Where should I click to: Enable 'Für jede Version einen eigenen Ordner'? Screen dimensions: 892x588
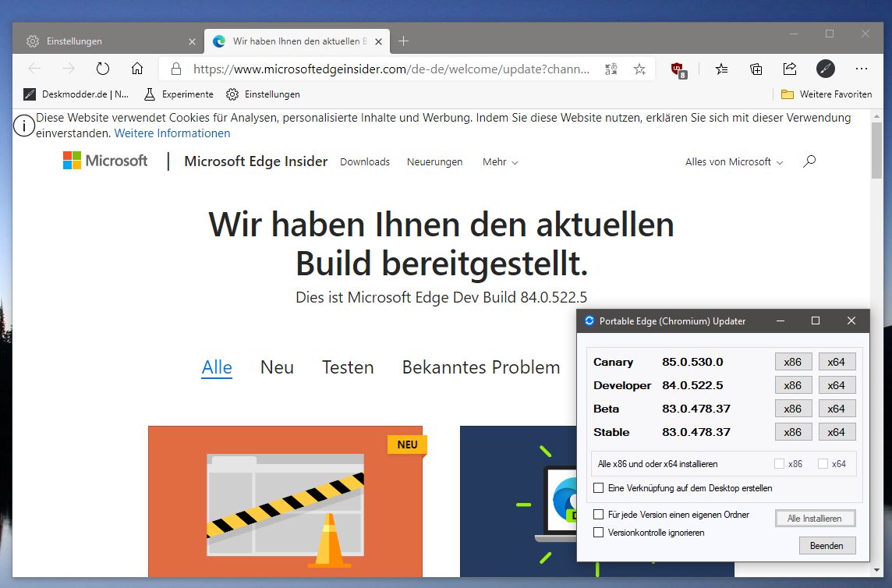(599, 515)
